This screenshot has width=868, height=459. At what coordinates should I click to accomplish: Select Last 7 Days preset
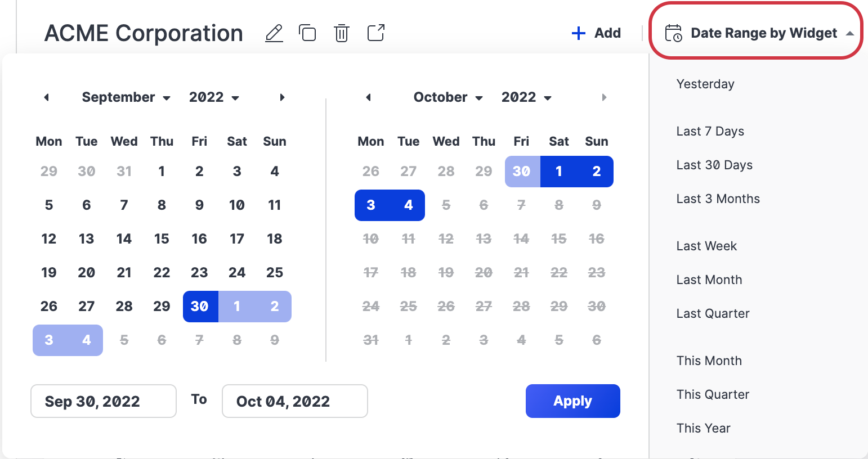(710, 131)
